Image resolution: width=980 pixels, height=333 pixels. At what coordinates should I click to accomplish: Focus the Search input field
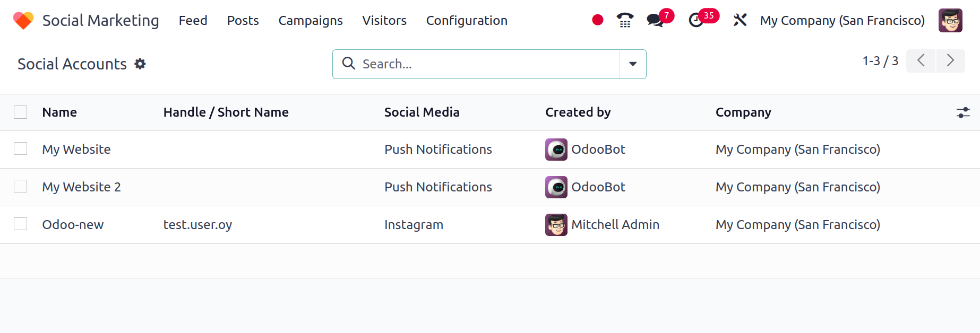488,64
